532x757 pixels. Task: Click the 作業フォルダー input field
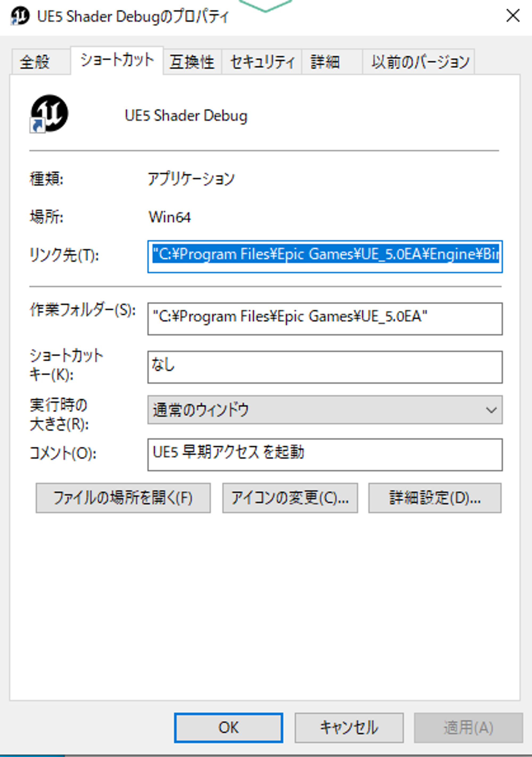325,318
